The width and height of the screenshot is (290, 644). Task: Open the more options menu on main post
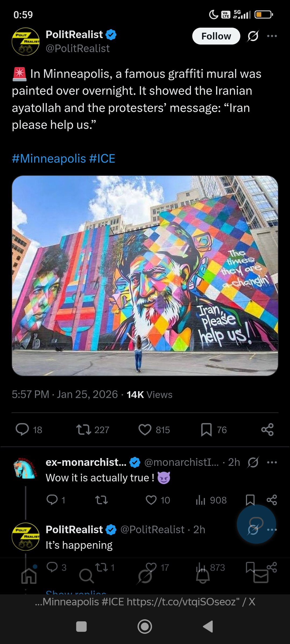[x=272, y=36]
